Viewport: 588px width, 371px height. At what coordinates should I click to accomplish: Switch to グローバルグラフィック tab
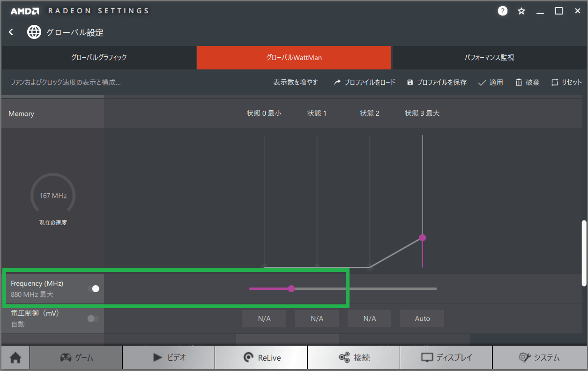pos(99,58)
